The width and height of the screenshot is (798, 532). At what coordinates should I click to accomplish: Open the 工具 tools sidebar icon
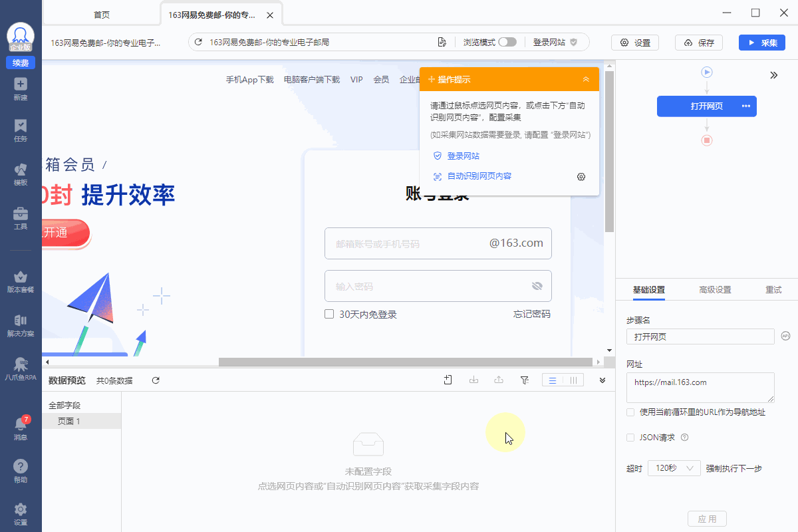coord(21,218)
